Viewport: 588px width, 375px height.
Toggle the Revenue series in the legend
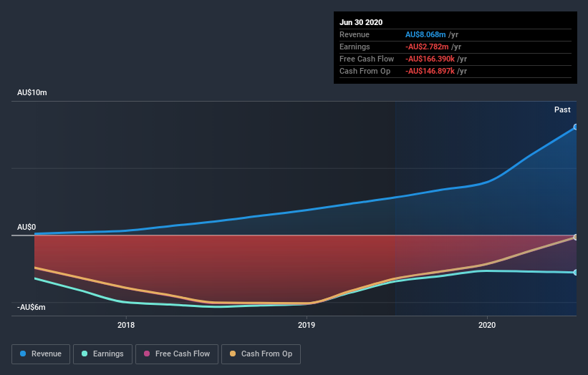41,354
